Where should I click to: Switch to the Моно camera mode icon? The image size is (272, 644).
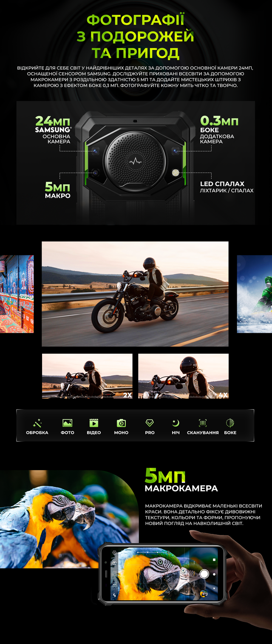[121, 423]
